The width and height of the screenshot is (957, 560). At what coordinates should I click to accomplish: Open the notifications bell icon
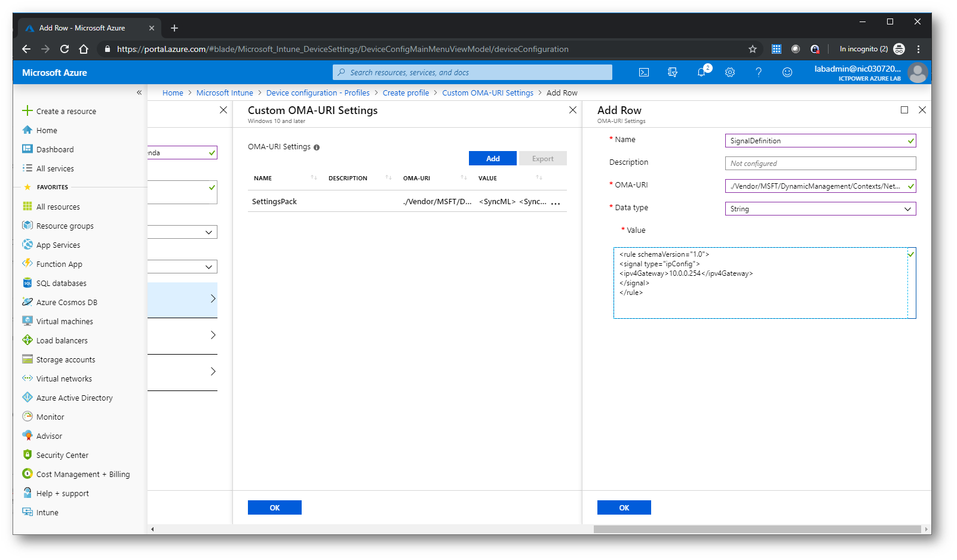[701, 72]
